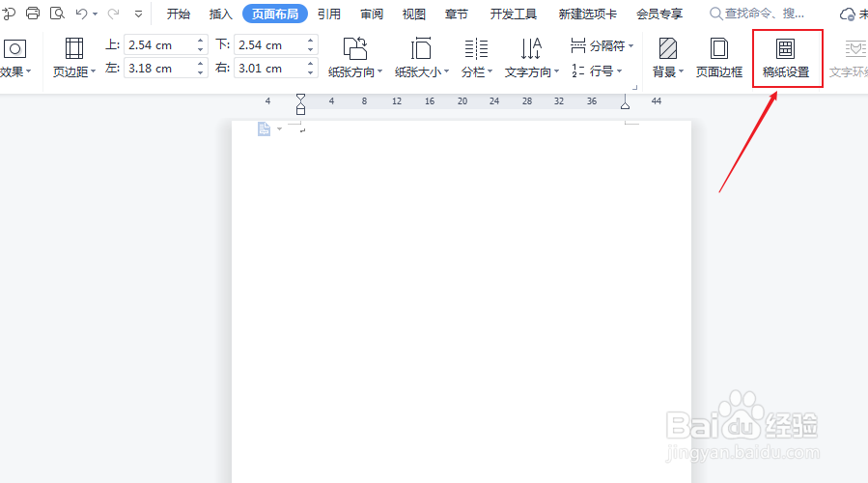
Task: Click the 查找命令 search box
Action: [757, 14]
